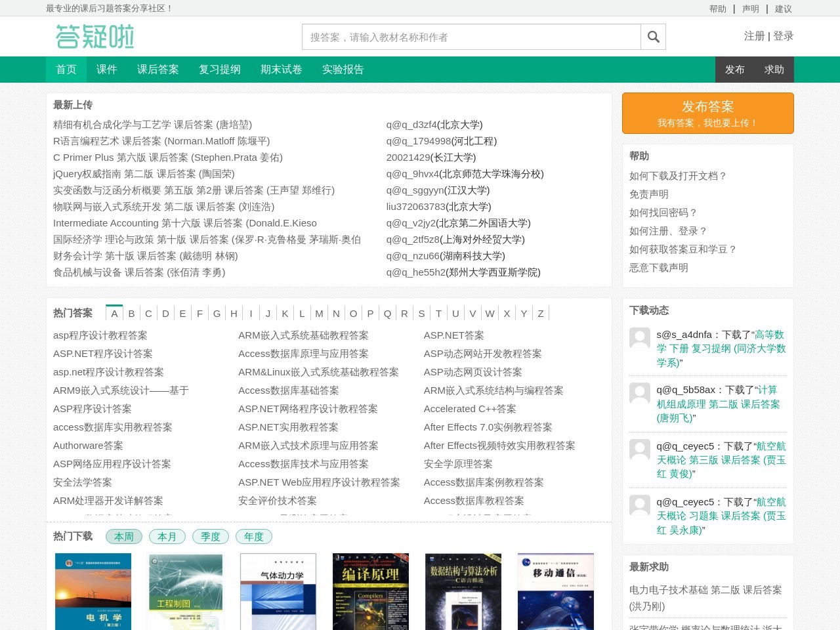Open the 移动通信 book cover thumbnail
This screenshot has width=840, height=630.
click(x=556, y=591)
